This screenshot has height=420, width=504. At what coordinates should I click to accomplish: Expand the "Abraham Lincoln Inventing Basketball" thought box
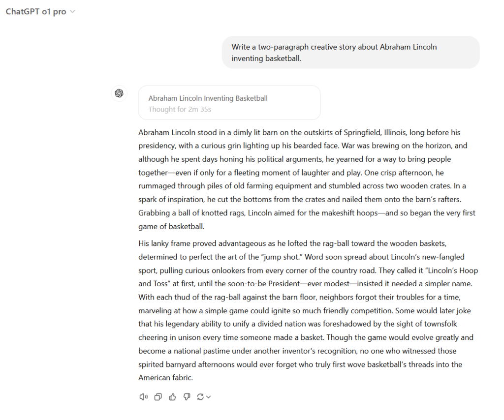coord(229,103)
